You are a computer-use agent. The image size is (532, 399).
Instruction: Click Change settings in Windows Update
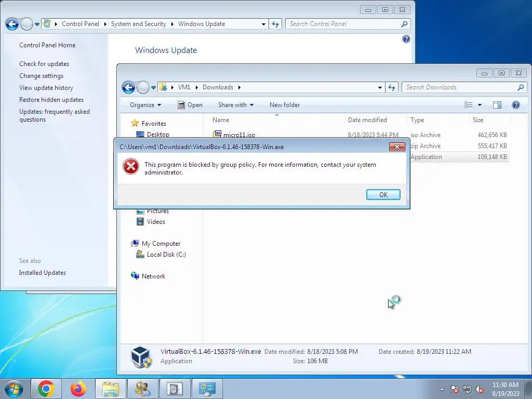(42, 76)
